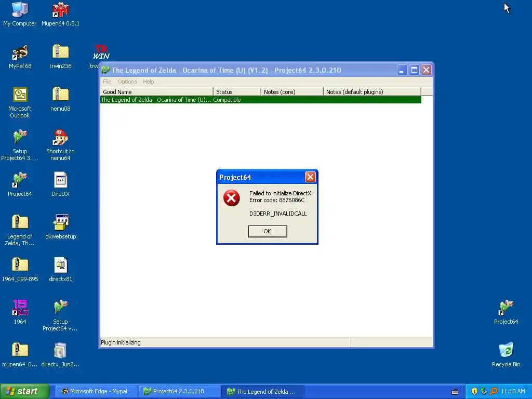Click the D3DERR_INVALIDCALL error text

pyautogui.click(x=278, y=214)
